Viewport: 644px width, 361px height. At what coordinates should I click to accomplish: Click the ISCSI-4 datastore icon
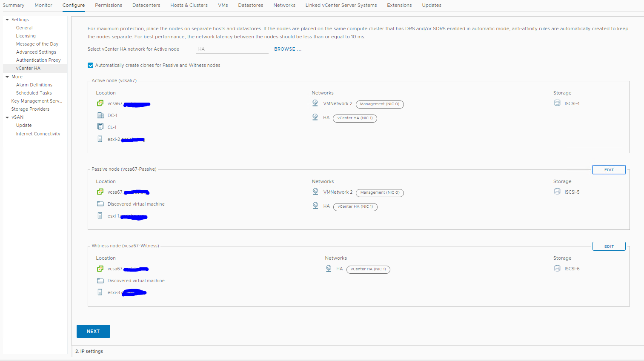point(557,103)
